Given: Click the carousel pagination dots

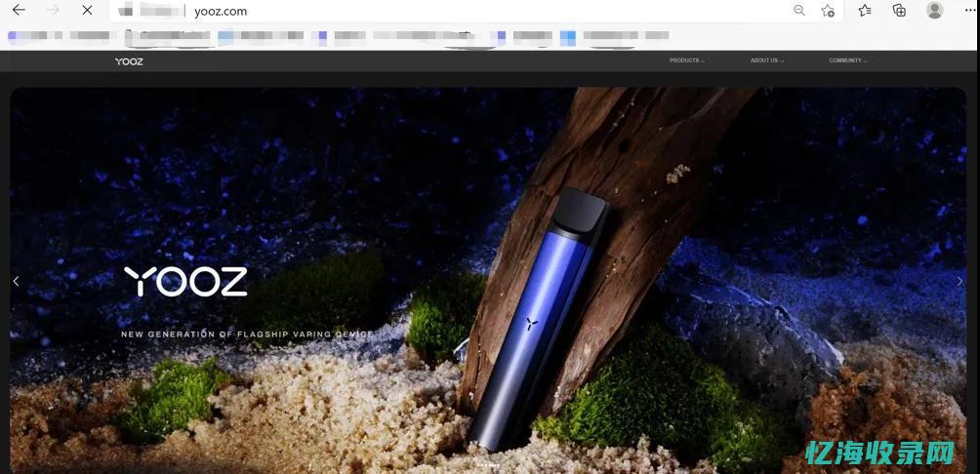Looking at the screenshot, I should [x=489, y=465].
